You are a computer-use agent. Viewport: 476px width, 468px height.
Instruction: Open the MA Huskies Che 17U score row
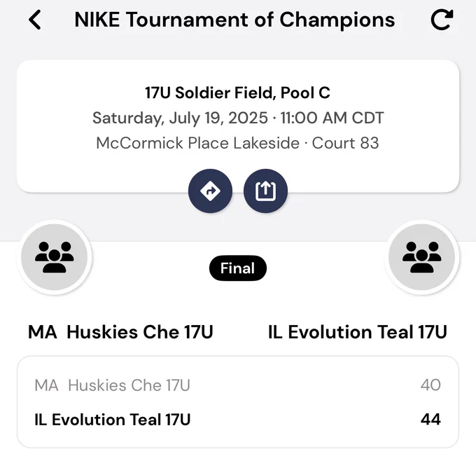click(238, 385)
